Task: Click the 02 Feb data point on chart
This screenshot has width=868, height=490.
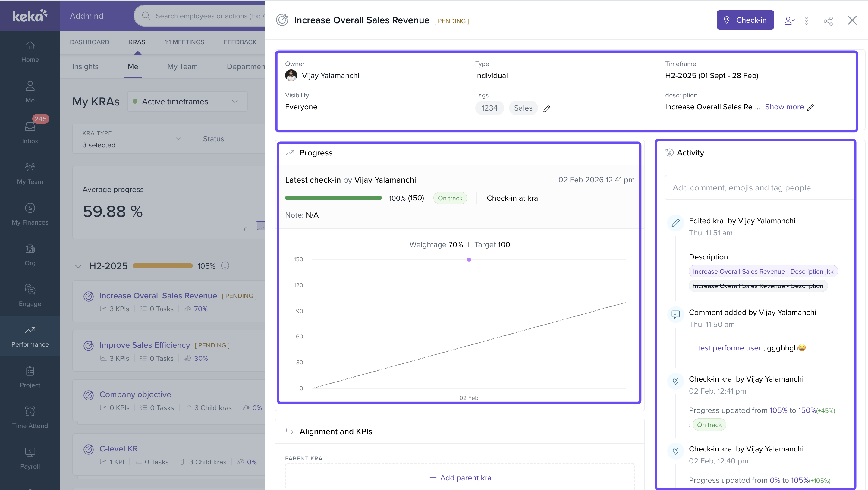Action: click(x=469, y=260)
